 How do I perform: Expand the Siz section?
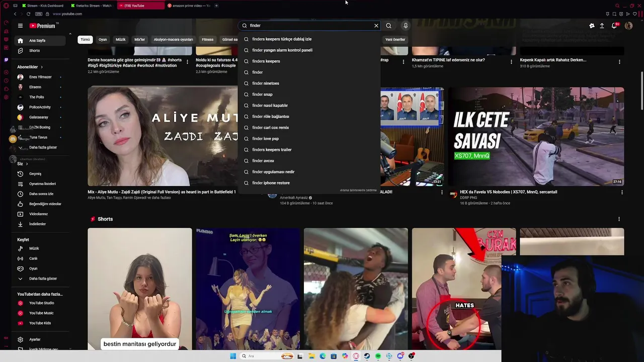coord(22,163)
